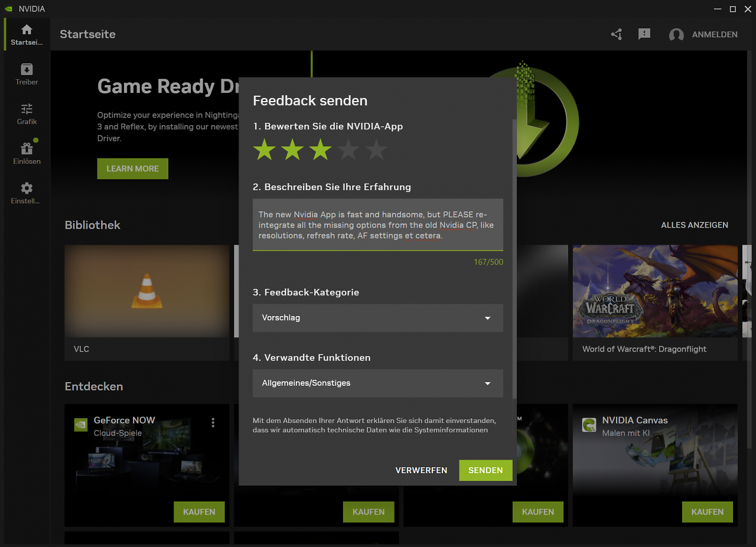Open the VLC library thumbnail
756x547 pixels.
pos(147,291)
